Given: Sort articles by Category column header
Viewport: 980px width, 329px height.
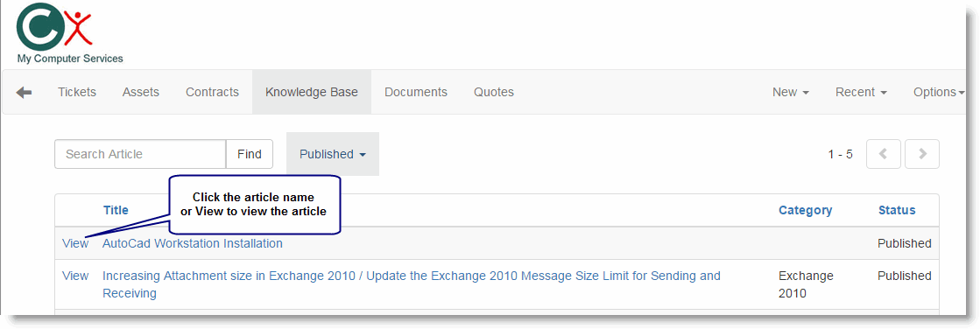Looking at the screenshot, I should 805,210.
